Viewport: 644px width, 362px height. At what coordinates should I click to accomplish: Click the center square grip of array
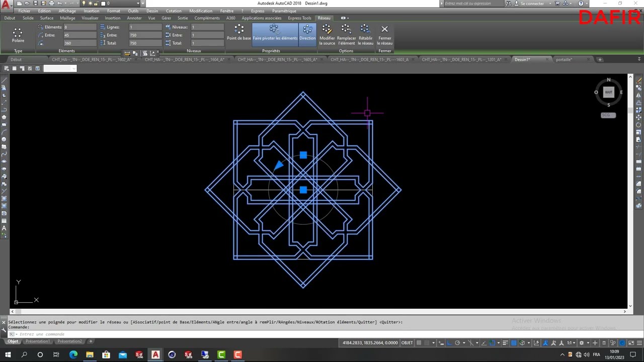(303, 190)
